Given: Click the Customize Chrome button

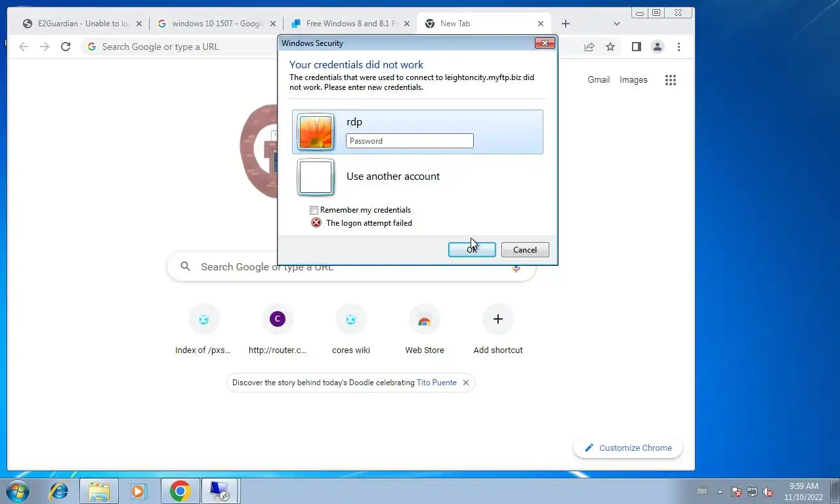Looking at the screenshot, I should pyautogui.click(x=627, y=448).
